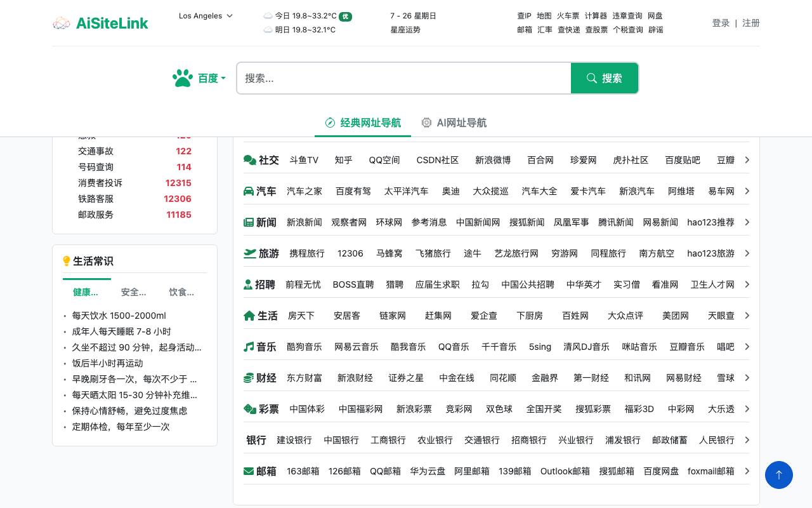Click the 汽车 car icon
The image size is (812, 508).
[x=249, y=191]
